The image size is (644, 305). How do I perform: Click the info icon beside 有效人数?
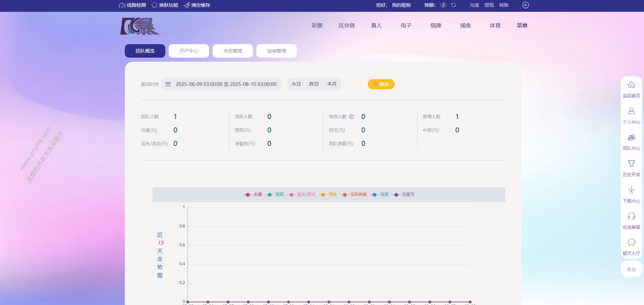pyautogui.click(x=352, y=117)
